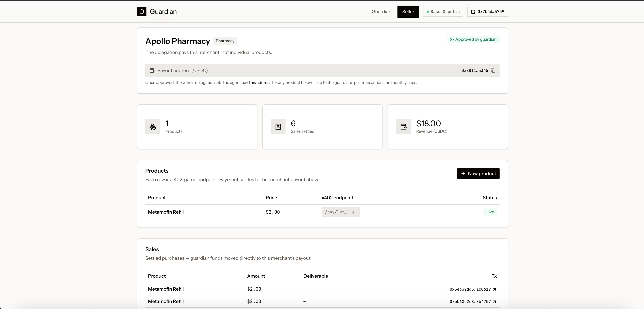Copy the payout address 0x8B11…a345
This screenshot has width=644, height=309.
(x=493, y=71)
